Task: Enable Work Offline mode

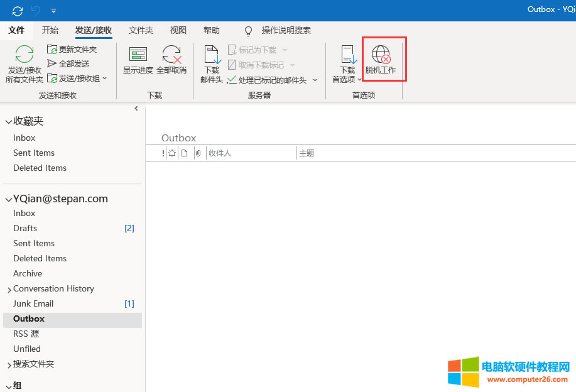Action: click(381, 59)
